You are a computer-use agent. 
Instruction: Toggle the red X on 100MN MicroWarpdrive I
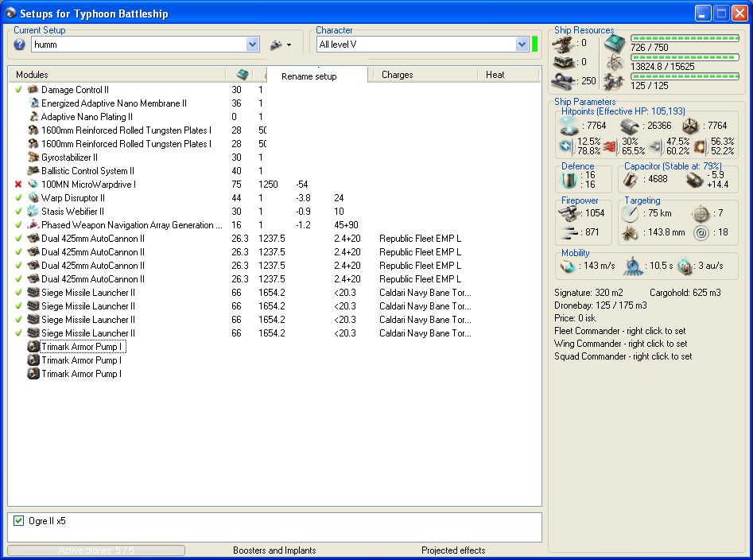click(18, 185)
